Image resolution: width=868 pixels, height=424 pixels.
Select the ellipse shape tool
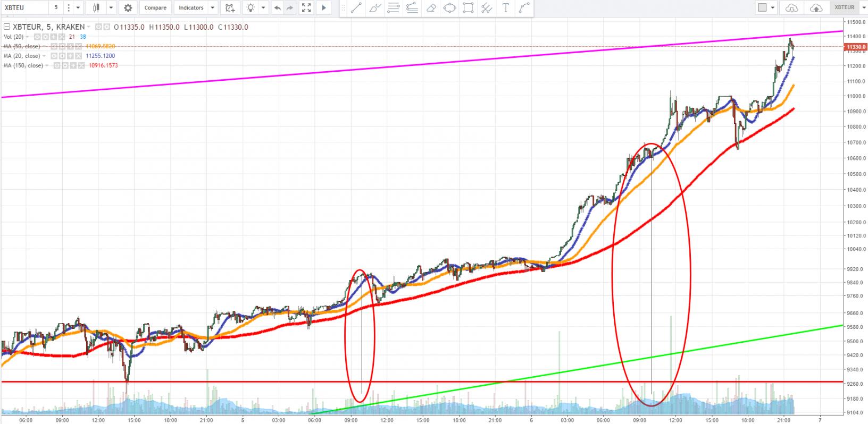pyautogui.click(x=449, y=7)
